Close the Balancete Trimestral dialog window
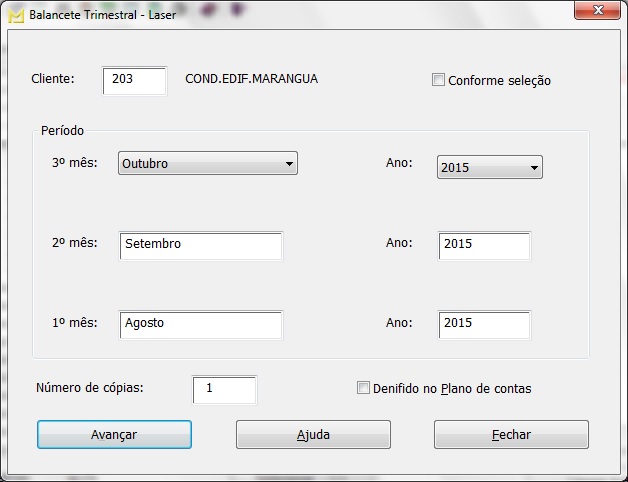 coord(596,11)
